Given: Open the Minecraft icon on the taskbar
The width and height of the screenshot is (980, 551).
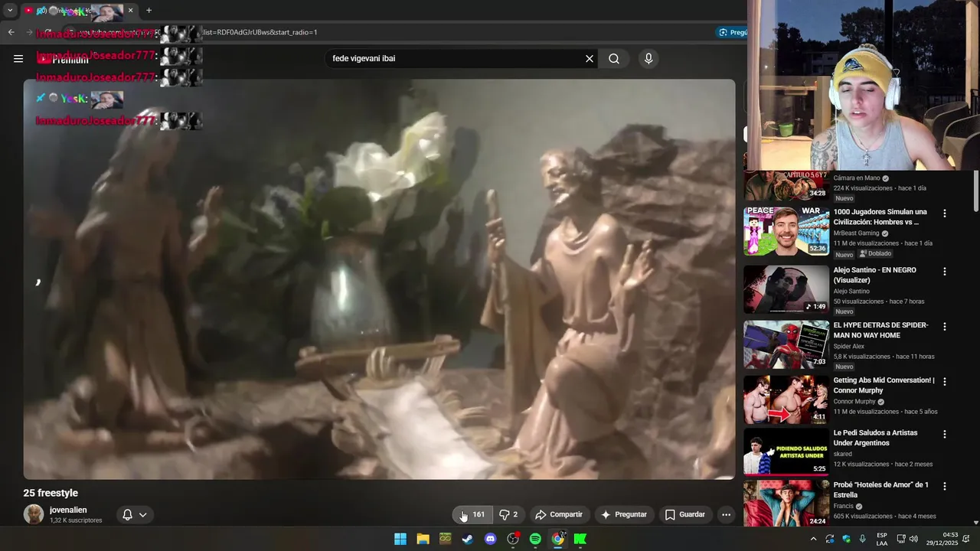Looking at the screenshot, I should pyautogui.click(x=445, y=539).
